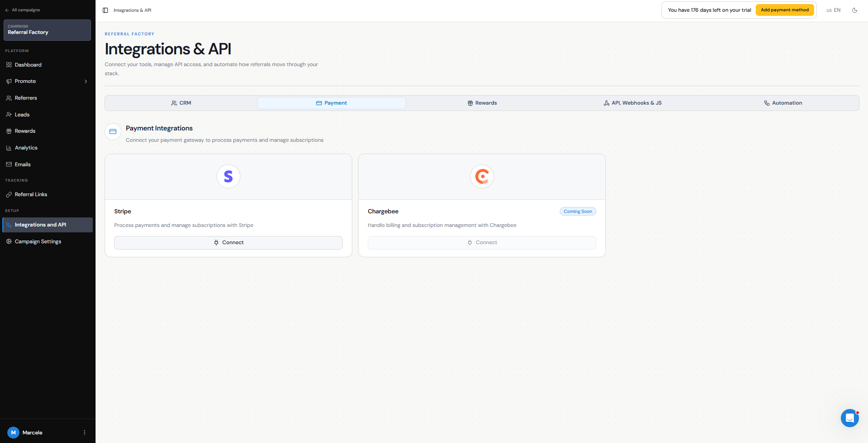The width and height of the screenshot is (868, 443).
Task: Click the Payment tab card icon
Action: [319, 103]
